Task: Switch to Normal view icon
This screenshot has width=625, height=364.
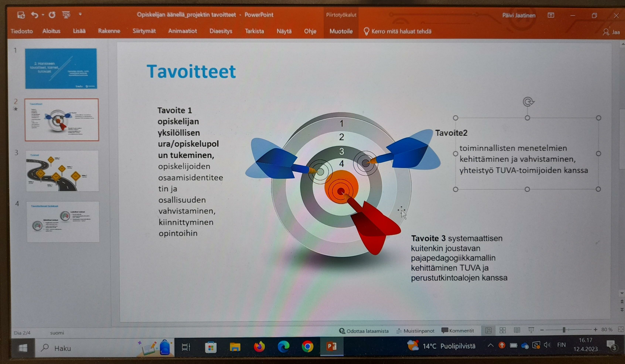Action: [x=488, y=330]
